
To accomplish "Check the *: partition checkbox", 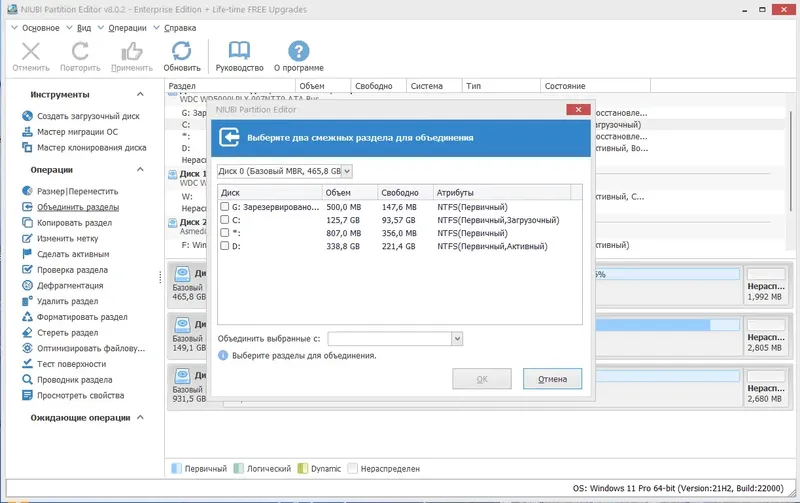I will tap(224, 233).
